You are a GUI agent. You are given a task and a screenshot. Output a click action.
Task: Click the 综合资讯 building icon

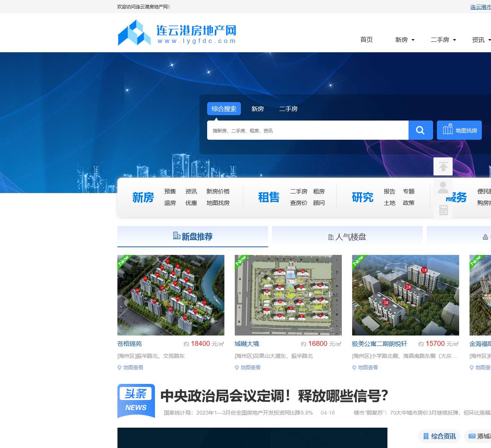point(426,436)
